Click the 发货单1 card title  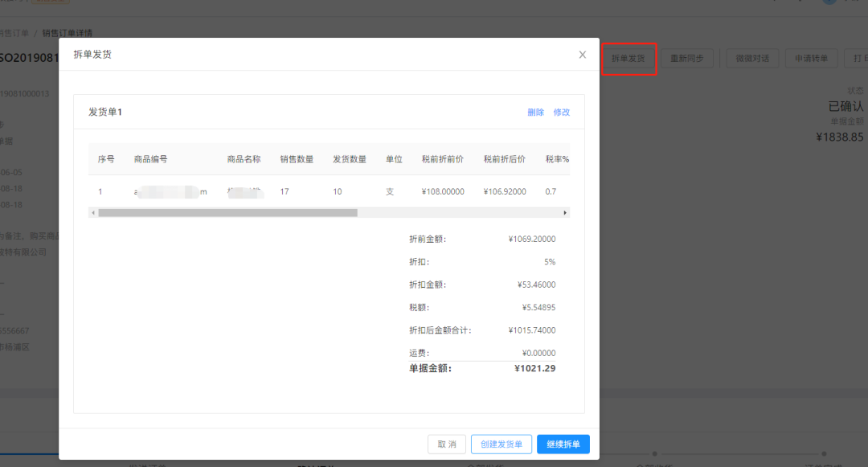105,113
